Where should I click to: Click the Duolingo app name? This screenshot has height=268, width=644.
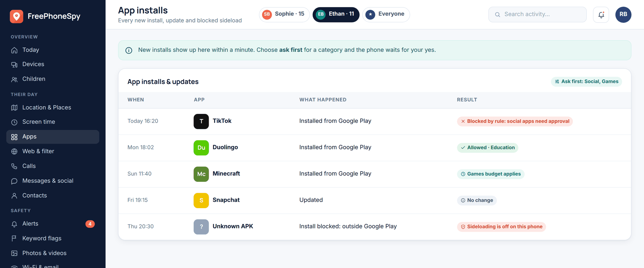tap(225, 147)
